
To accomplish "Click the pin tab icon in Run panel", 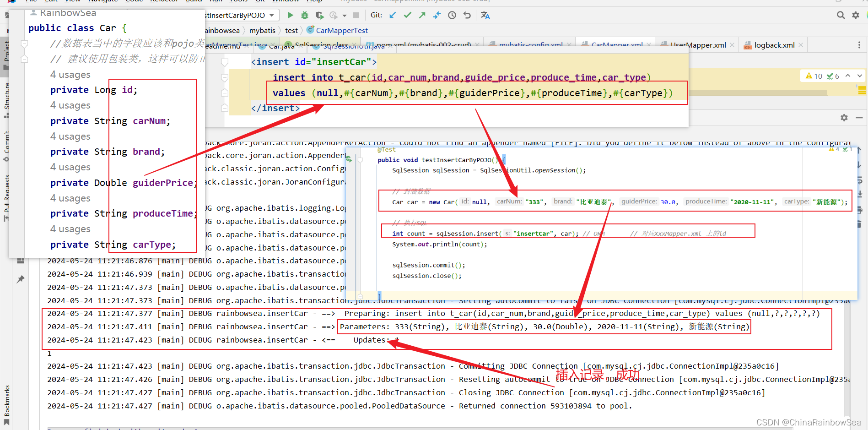I will point(21,279).
